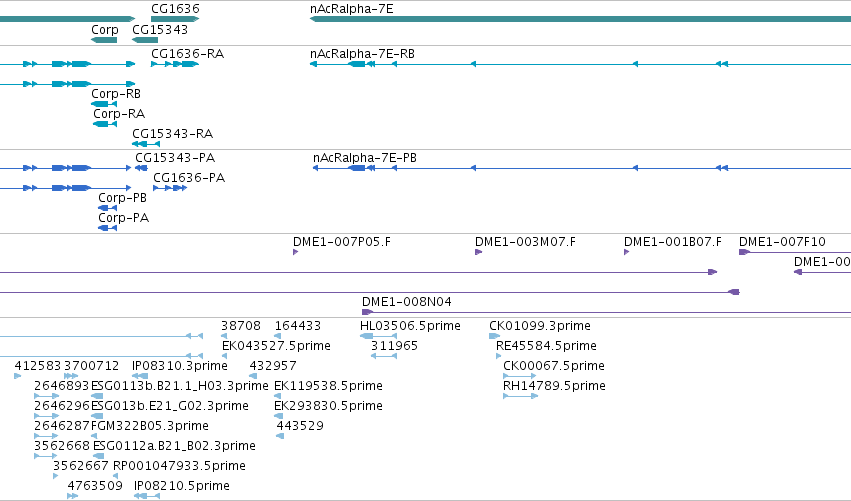Select the FGM322B05.3prime EST label
Screen dimensions: 851x501
(x=149, y=426)
